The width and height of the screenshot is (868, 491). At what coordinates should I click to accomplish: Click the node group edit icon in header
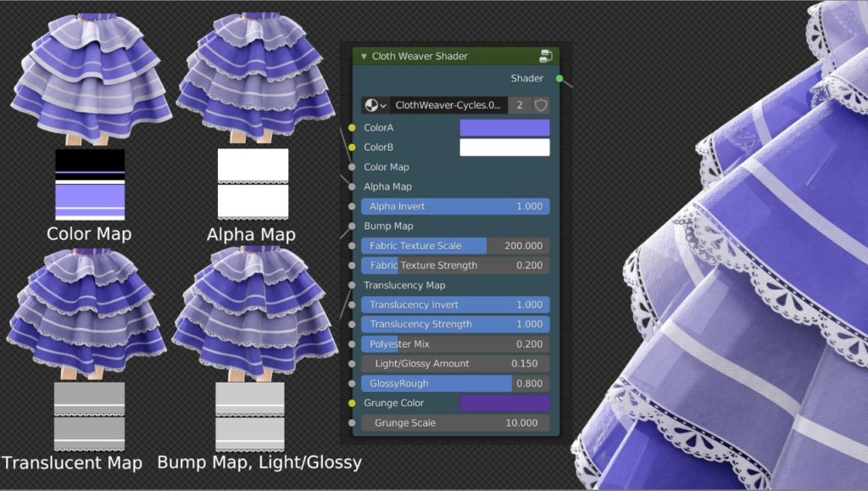tap(545, 56)
